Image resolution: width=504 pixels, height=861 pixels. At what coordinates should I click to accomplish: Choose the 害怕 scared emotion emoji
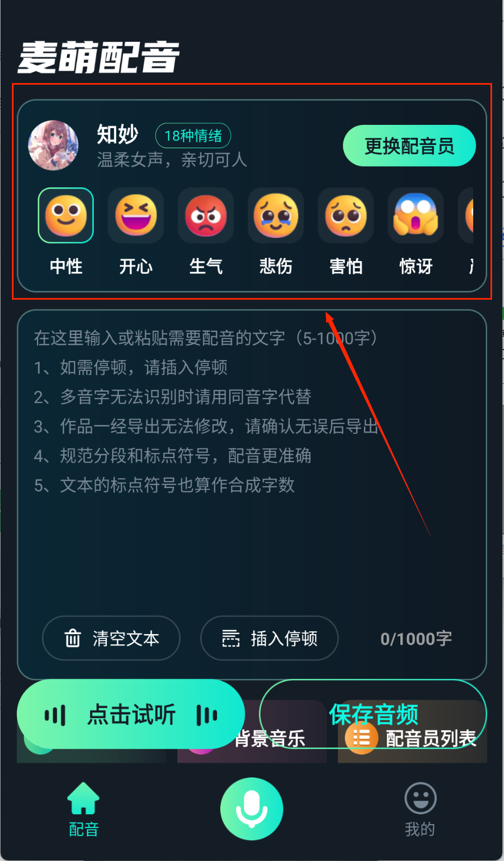click(x=346, y=215)
